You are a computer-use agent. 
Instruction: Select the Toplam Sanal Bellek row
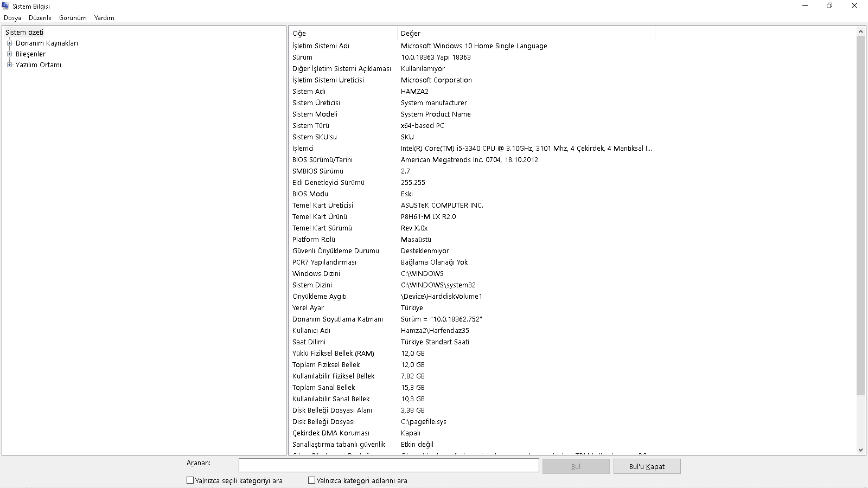(x=472, y=388)
